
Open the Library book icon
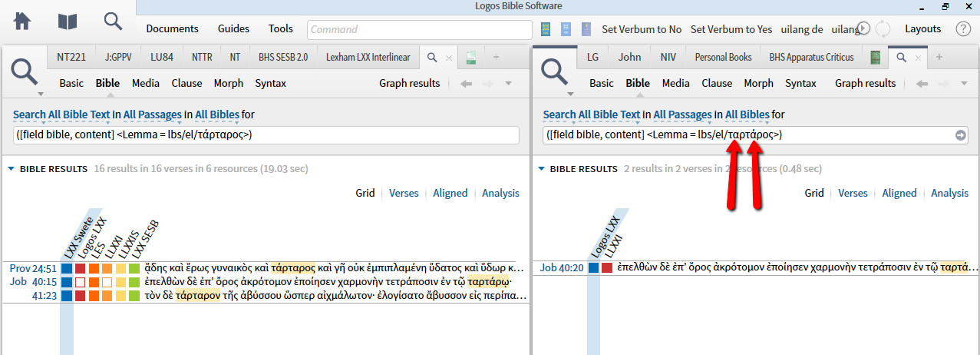coord(68,22)
